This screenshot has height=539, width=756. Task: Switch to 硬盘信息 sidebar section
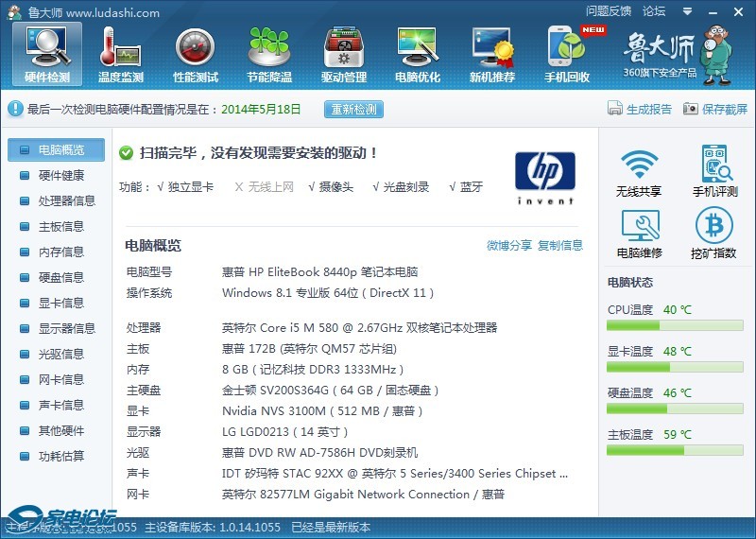(60, 278)
